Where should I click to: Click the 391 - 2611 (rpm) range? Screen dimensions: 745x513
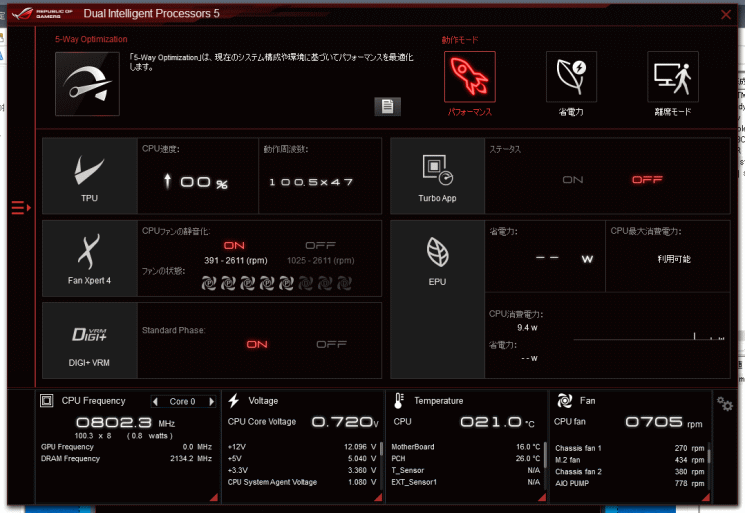[236, 261]
